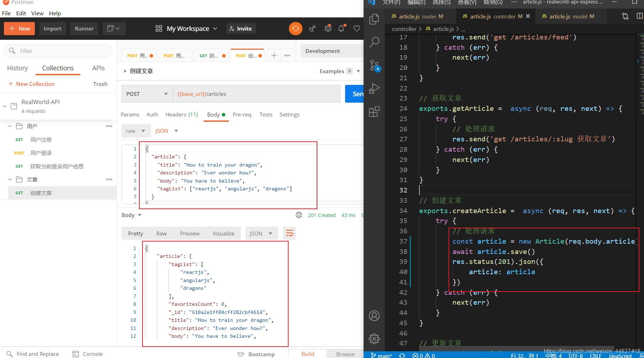Open more actions for 用户 folder
Viewport: 644px width, 358px height.
pos(109,126)
